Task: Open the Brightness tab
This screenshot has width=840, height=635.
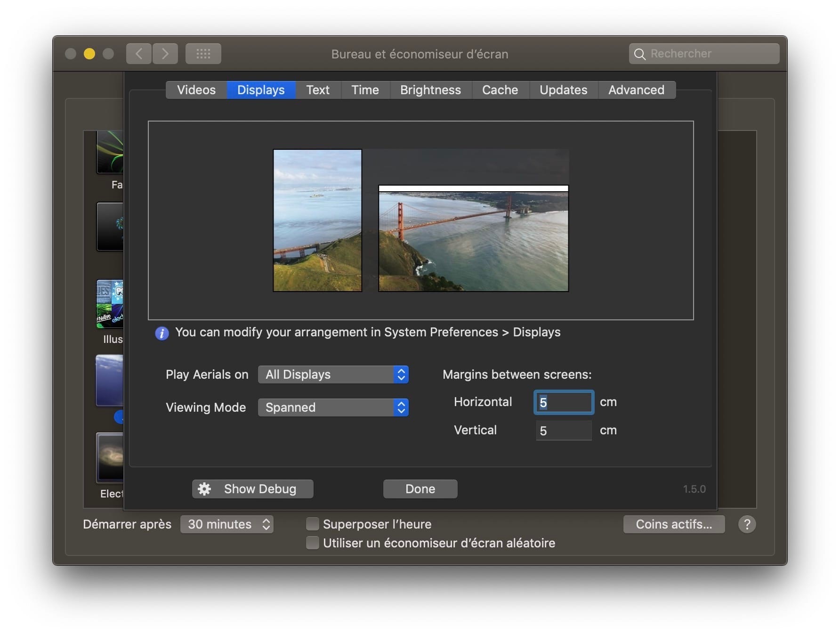Action: point(430,90)
